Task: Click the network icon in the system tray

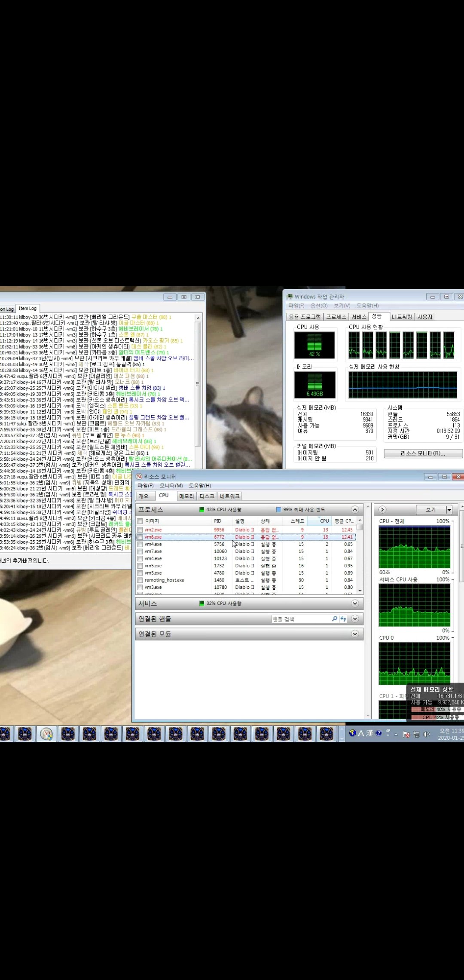Action: (x=416, y=734)
